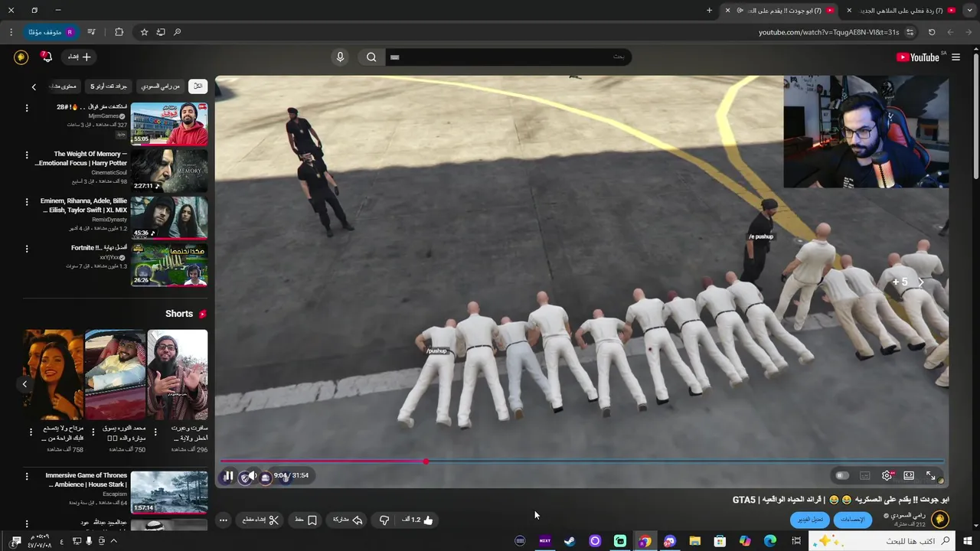Share the video (مشاركة)

click(348, 520)
